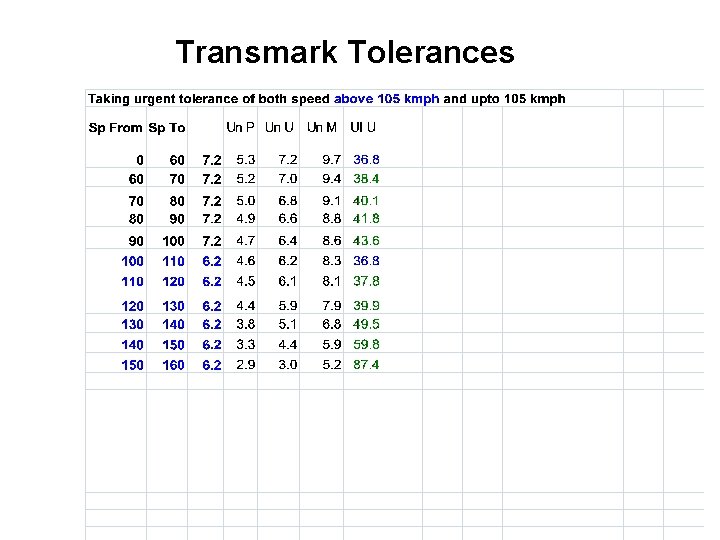Click Ul U value 59.8

click(x=366, y=344)
